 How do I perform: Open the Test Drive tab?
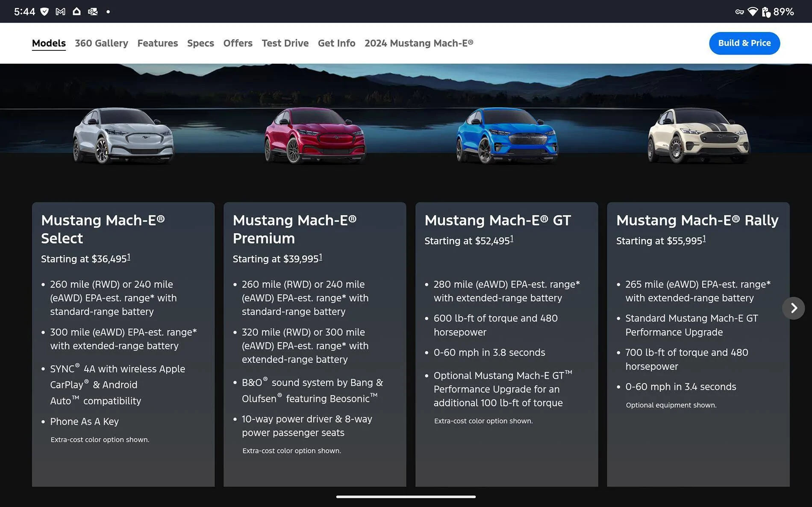[285, 43]
